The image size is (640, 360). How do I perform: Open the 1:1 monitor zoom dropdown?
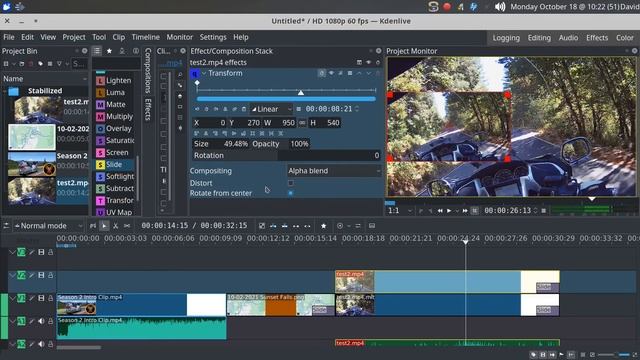click(400, 211)
